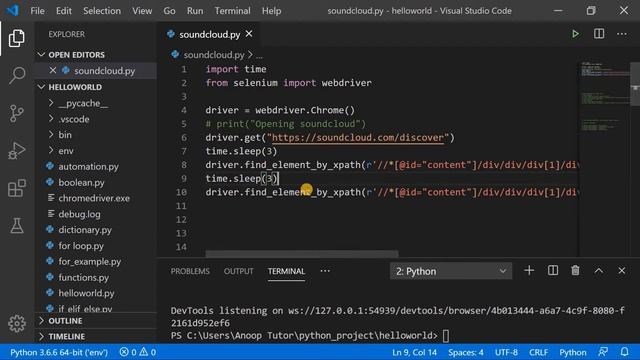Open the soundcloud.com/discover link in code
Screen dimensions: 640x360
pyautogui.click(x=358, y=138)
